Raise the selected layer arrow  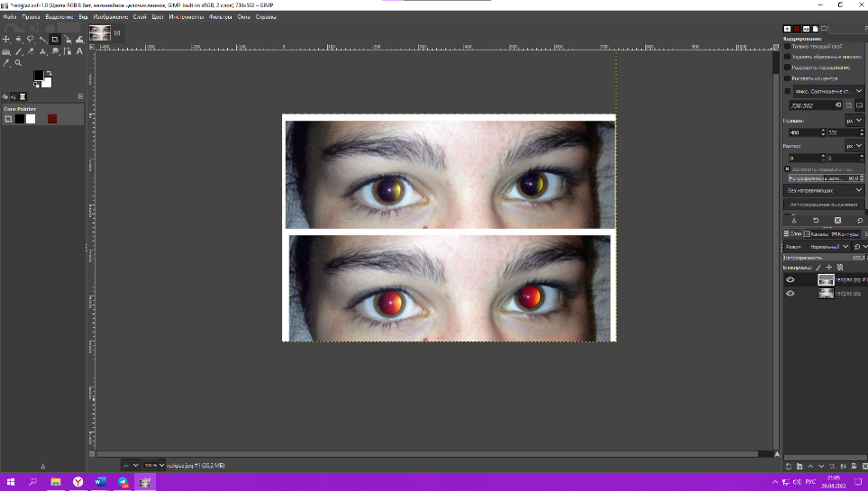(x=810, y=467)
